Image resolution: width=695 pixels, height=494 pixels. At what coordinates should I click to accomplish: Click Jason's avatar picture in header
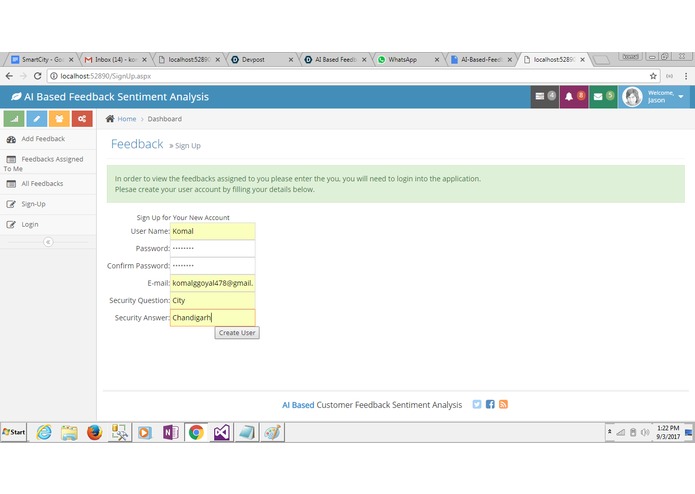click(x=632, y=97)
